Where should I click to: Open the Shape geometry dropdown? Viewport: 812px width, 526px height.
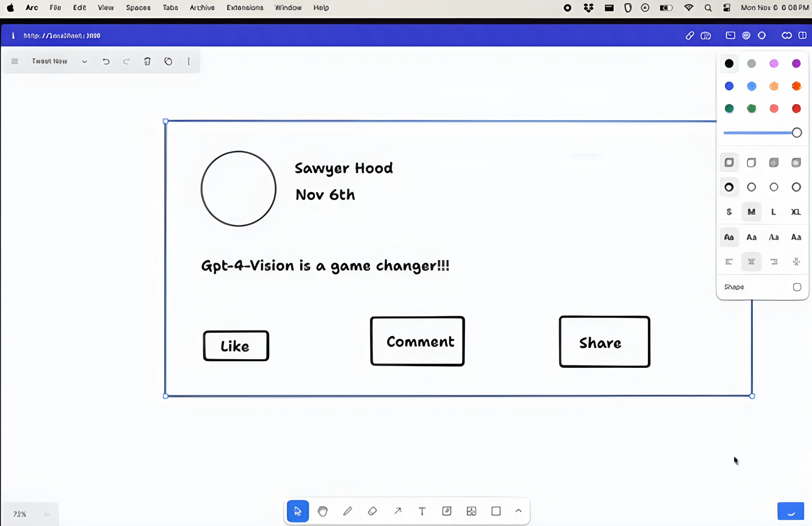(797, 287)
